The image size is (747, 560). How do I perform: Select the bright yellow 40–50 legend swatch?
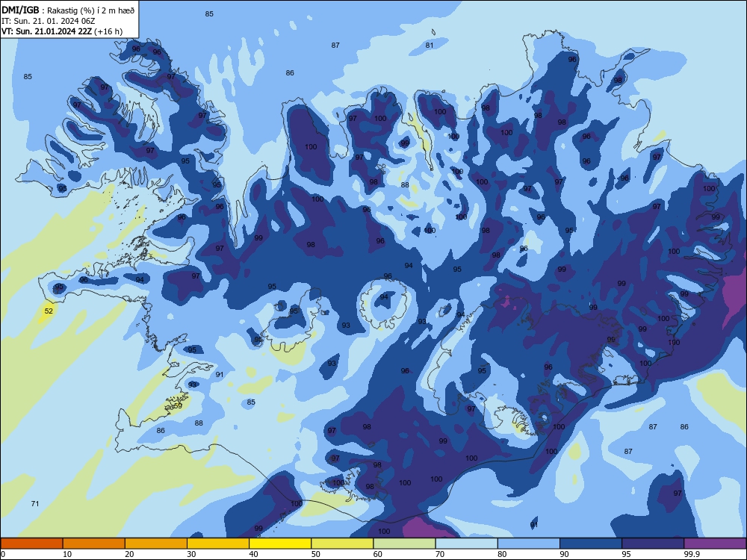[x=280, y=544]
